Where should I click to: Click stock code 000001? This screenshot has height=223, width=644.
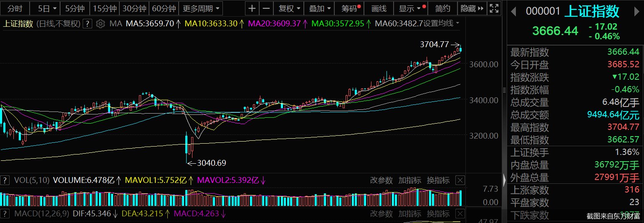[543, 11]
